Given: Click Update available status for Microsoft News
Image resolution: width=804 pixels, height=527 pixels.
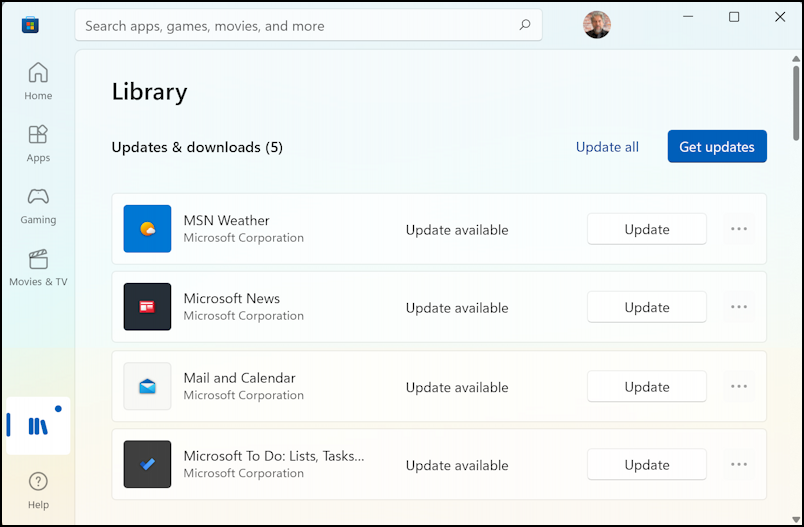Looking at the screenshot, I should [457, 308].
